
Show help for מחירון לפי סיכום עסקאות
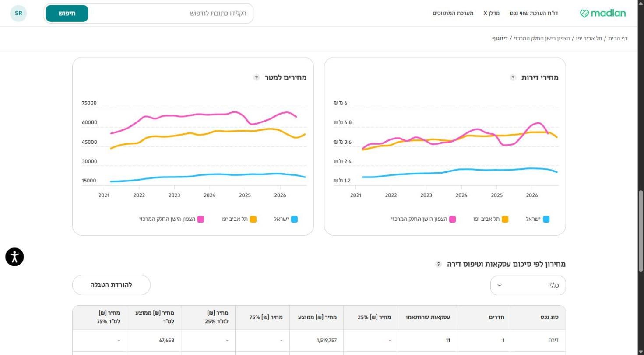pyautogui.click(x=439, y=264)
